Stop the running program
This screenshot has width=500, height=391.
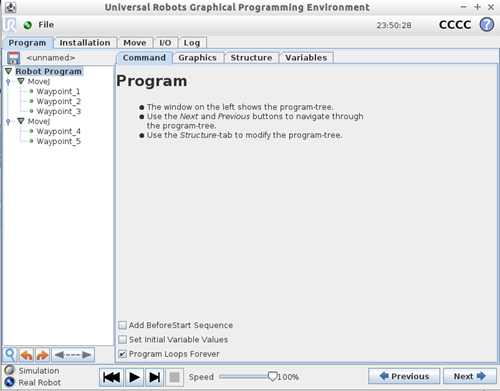[174, 377]
